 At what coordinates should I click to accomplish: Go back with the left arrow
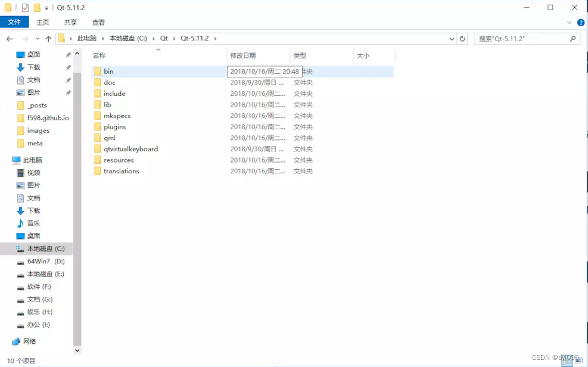pos(10,39)
